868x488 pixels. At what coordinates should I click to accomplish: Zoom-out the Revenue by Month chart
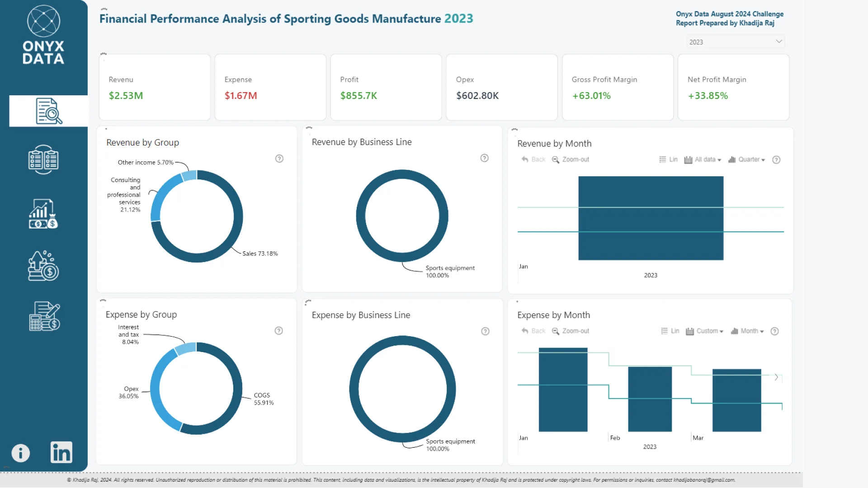tap(571, 160)
